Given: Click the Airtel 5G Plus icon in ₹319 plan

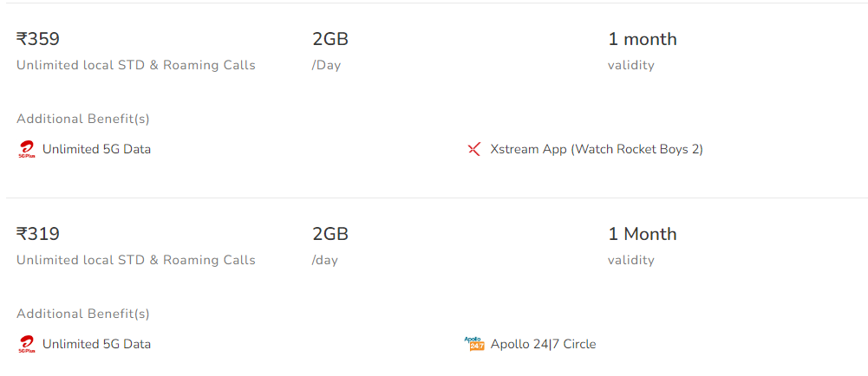Looking at the screenshot, I should tap(26, 345).
